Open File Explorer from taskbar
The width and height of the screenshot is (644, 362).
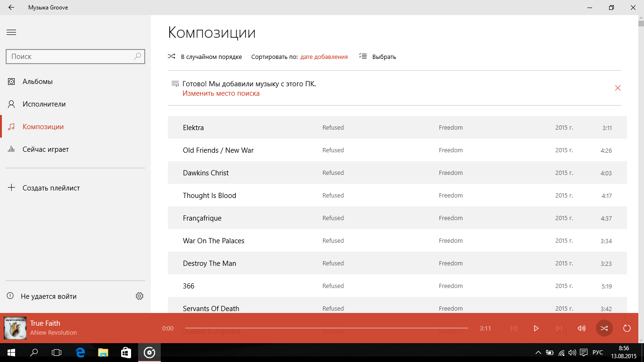point(103,353)
